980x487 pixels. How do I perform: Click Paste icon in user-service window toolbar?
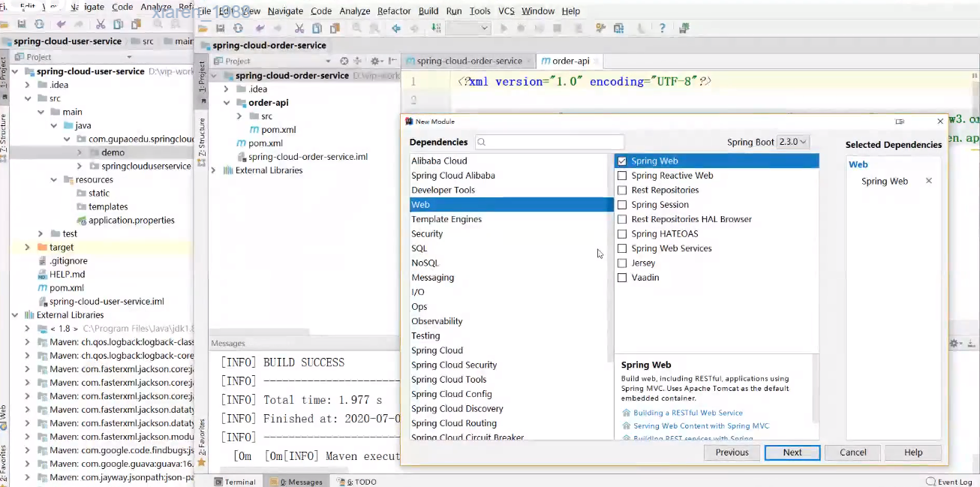137,24
